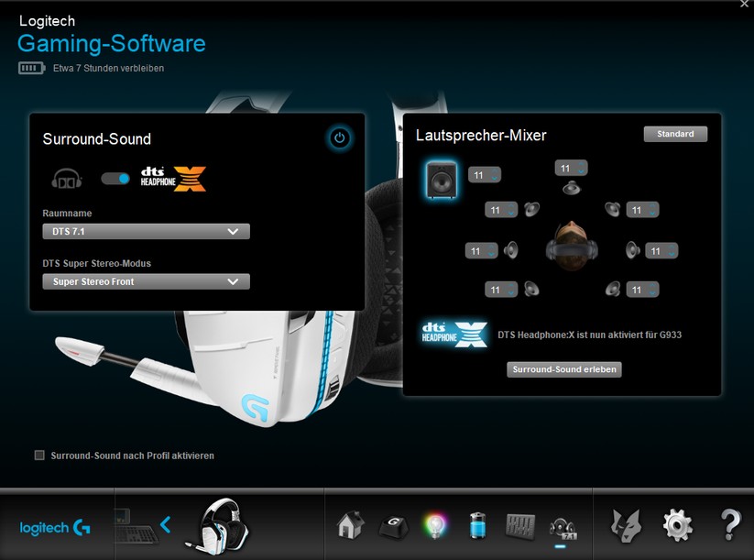
Task: Select the 7.1 surround sound icon
Action: [x=561, y=526]
